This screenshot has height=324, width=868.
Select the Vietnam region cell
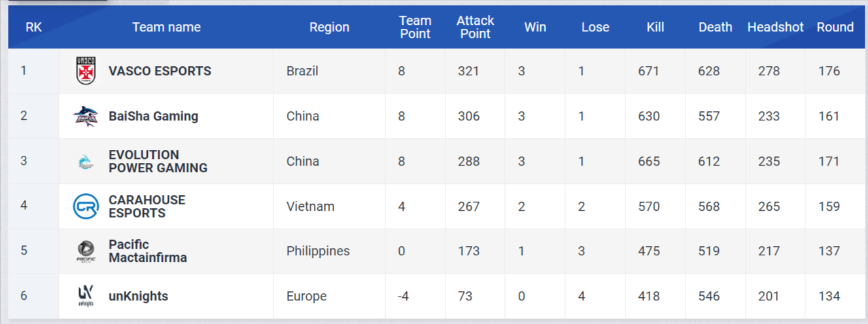click(x=310, y=207)
